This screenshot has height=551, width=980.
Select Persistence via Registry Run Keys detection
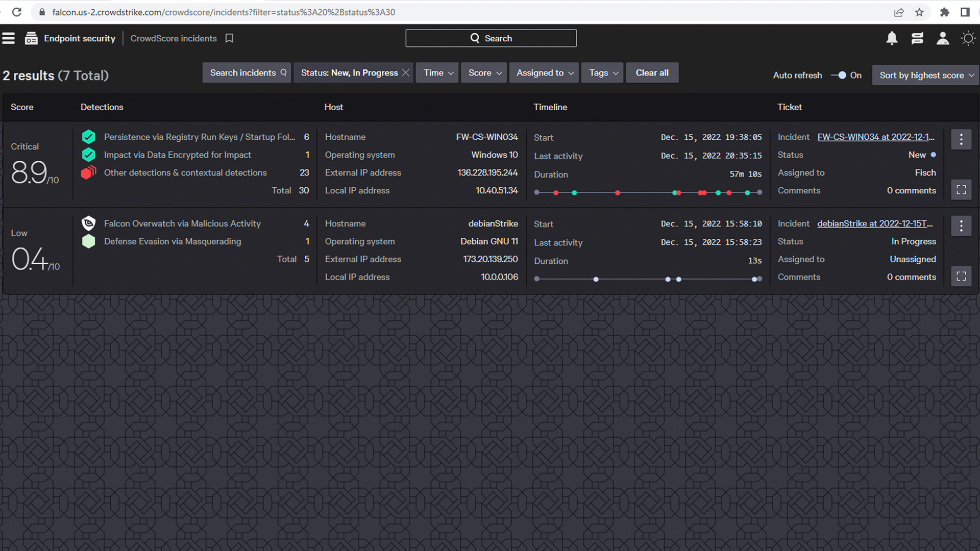point(200,137)
